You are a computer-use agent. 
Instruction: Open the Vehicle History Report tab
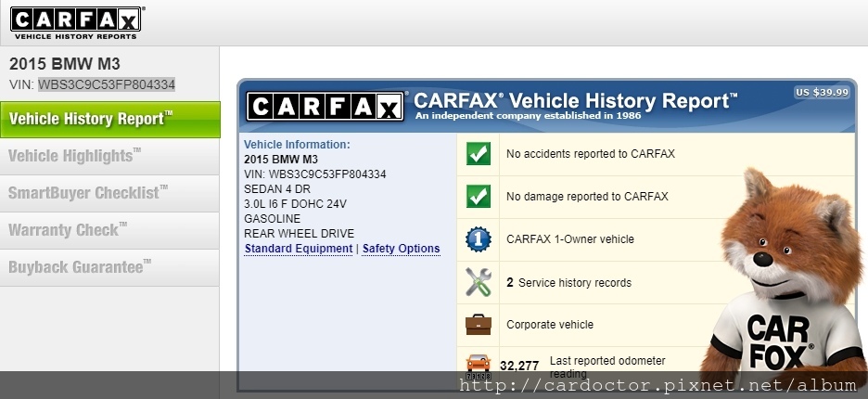tap(110, 119)
